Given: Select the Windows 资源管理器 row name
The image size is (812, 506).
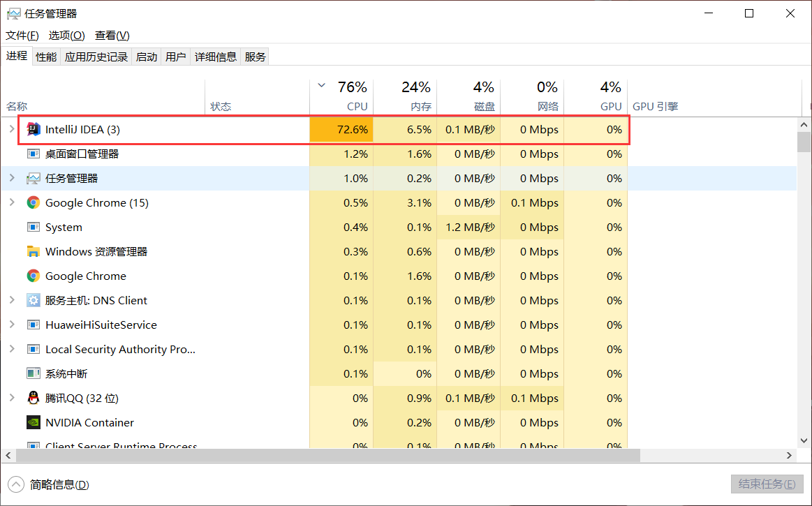Looking at the screenshot, I should 96,252.
